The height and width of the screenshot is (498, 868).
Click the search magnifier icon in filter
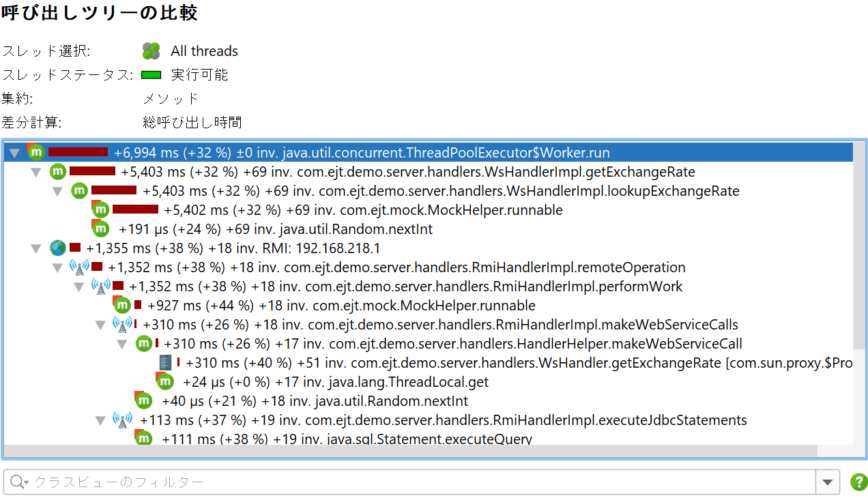(18, 482)
